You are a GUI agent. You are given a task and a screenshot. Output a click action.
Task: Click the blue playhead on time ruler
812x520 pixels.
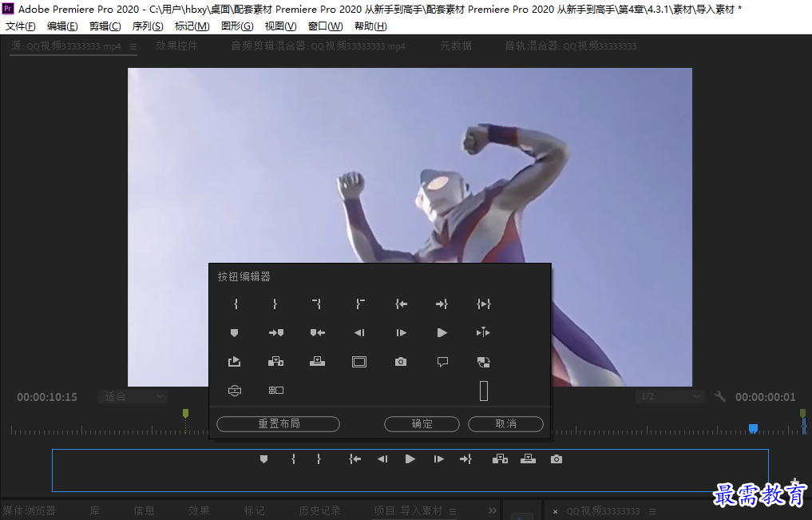pyautogui.click(x=754, y=428)
